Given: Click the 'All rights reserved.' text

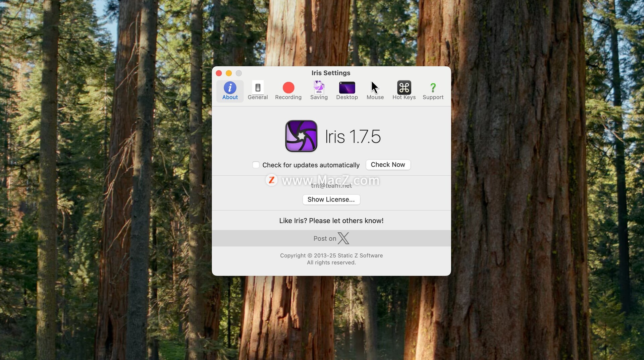Looking at the screenshot, I should [331, 262].
